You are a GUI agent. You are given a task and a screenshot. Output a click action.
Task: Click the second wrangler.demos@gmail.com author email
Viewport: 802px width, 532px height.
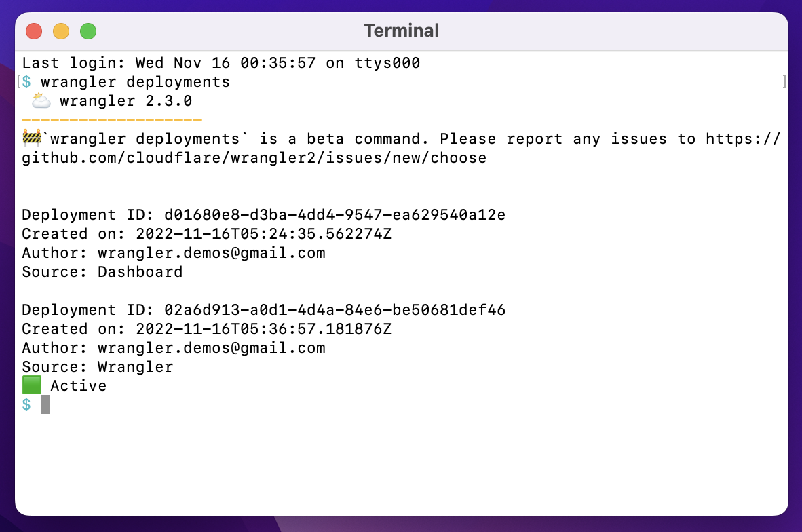211,348
